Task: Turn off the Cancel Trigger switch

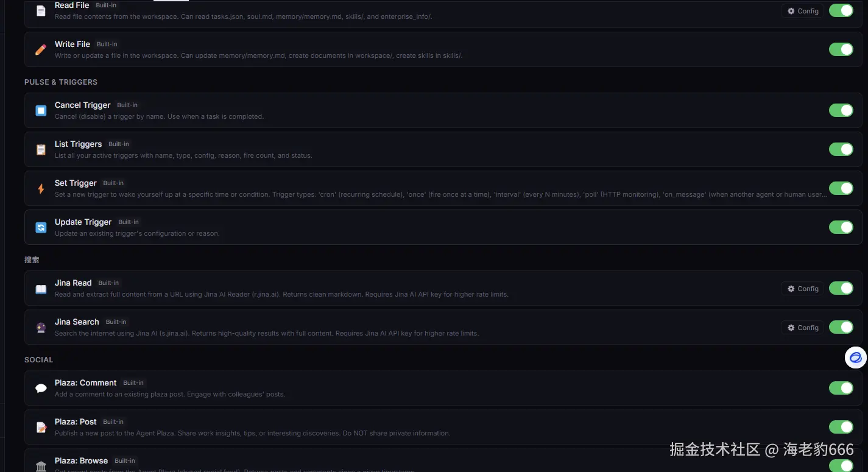Action: pos(841,110)
